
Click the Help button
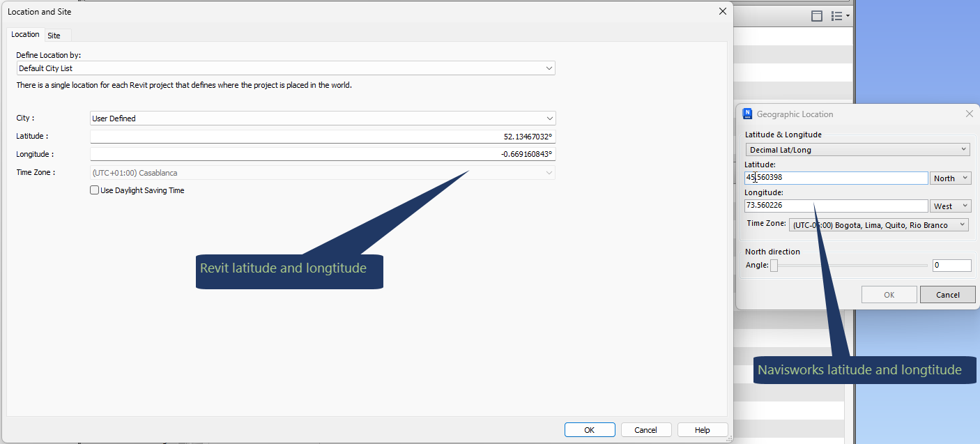pyautogui.click(x=703, y=430)
